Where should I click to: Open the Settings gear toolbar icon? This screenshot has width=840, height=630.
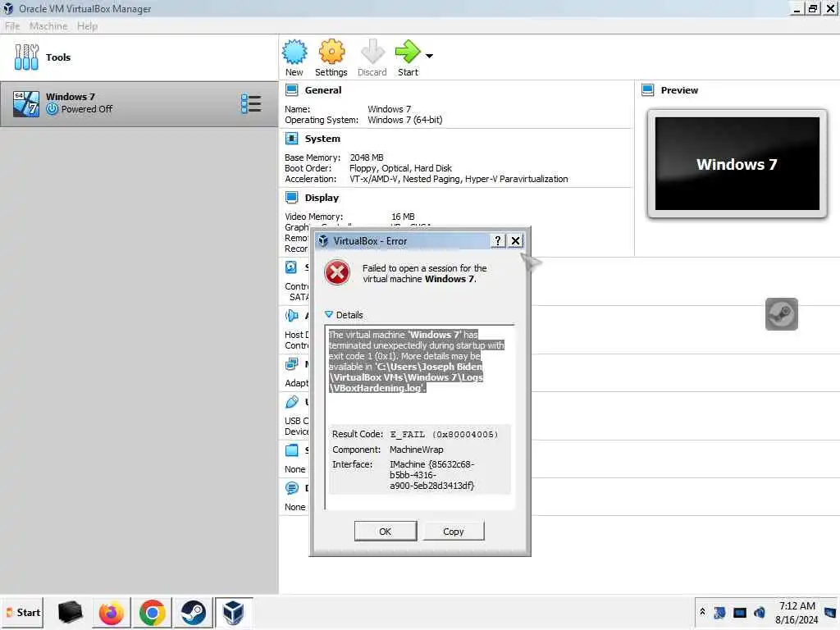click(331, 52)
